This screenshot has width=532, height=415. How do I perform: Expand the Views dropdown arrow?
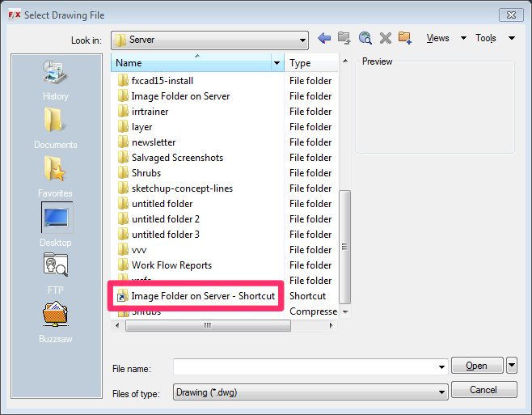point(463,38)
